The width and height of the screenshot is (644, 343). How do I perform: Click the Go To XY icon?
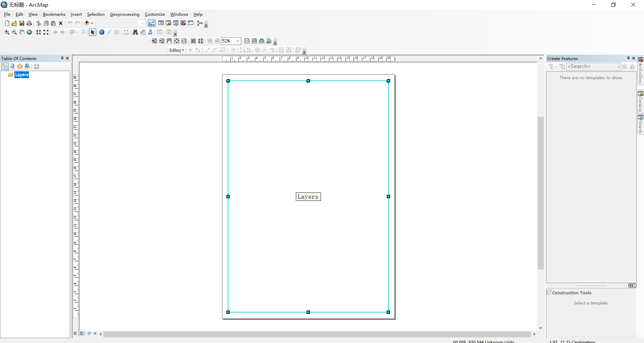click(x=150, y=32)
